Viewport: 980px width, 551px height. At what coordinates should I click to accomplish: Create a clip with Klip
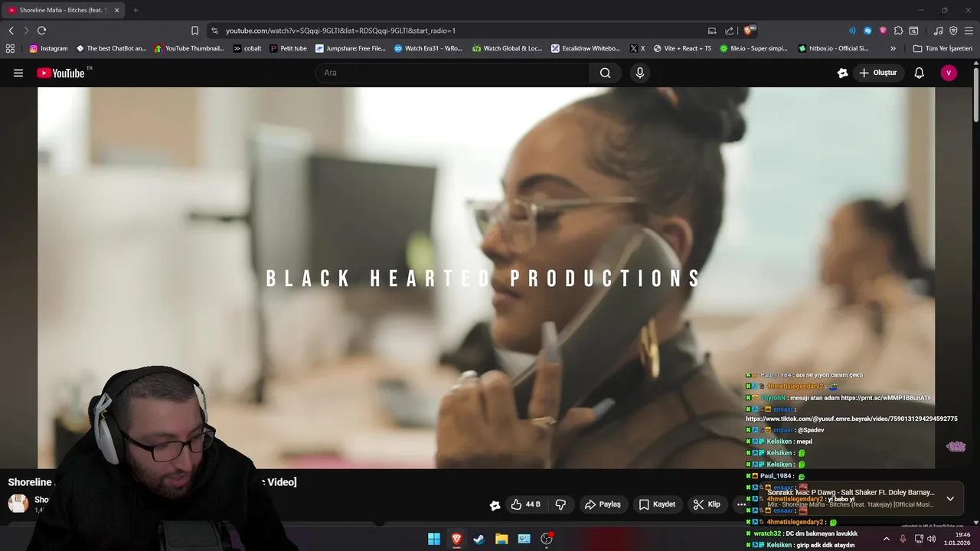(707, 504)
